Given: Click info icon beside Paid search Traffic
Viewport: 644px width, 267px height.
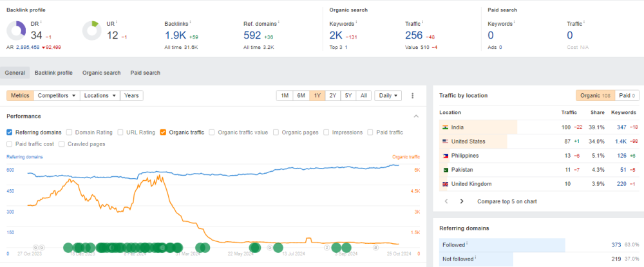Looking at the screenshot, I should pyautogui.click(x=585, y=23).
